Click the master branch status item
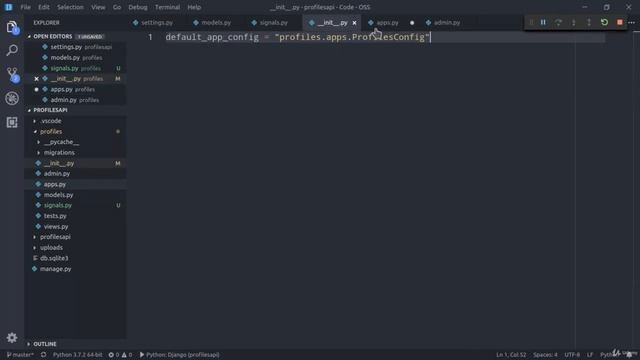 (x=20, y=355)
